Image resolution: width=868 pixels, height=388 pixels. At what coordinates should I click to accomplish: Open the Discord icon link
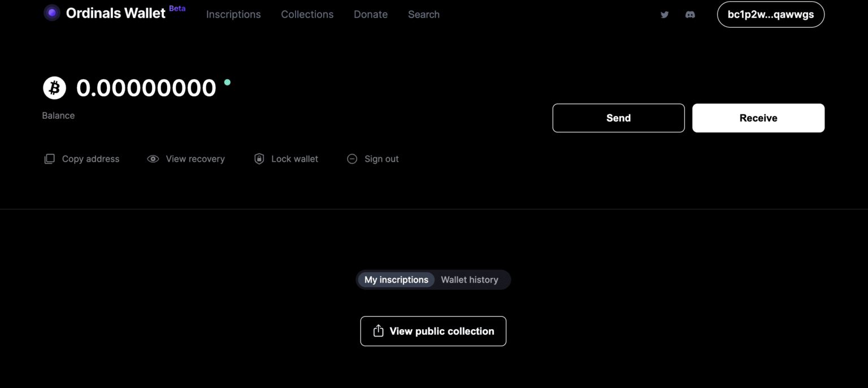coord(690,15)
